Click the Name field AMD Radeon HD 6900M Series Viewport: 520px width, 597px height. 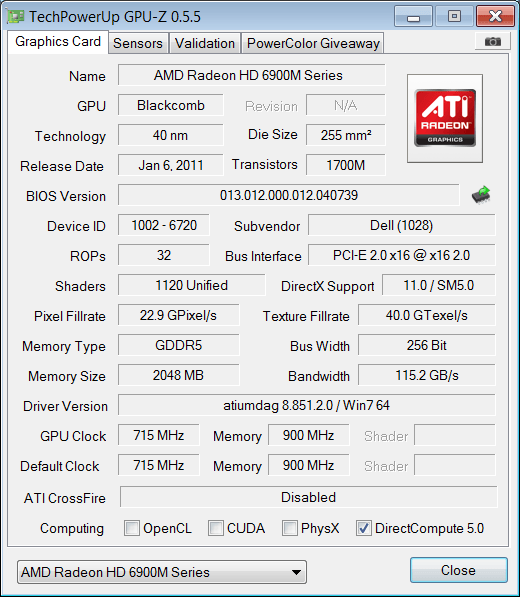(x=252, y=75)
